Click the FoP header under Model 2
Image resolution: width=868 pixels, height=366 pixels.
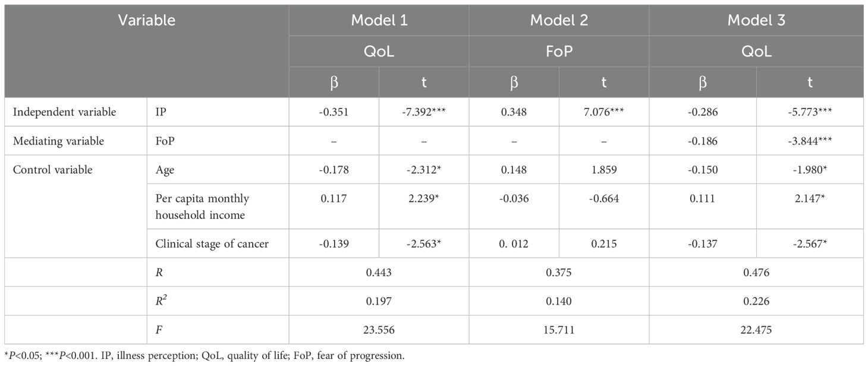[x=559, y=52]
